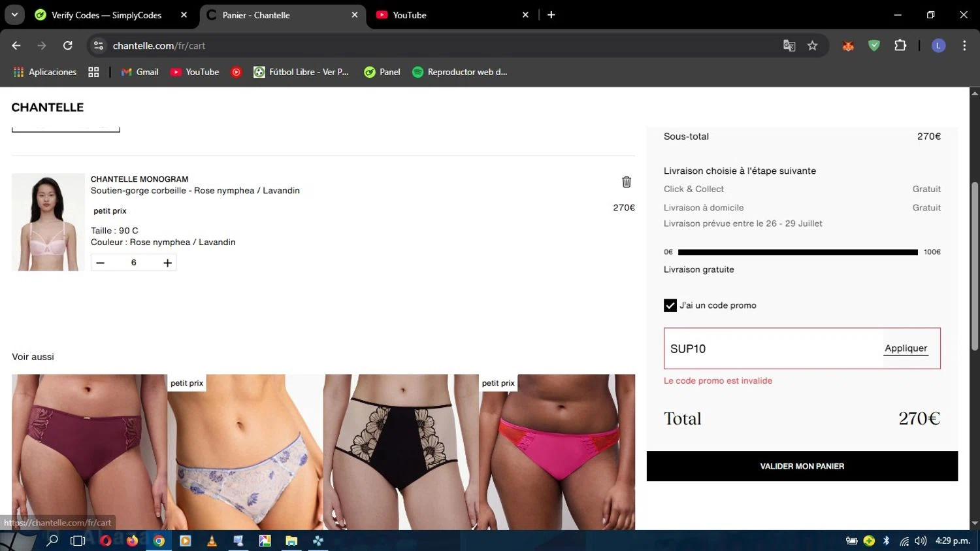Image resolution: width=980 pixels, height=551 pixels.
Task: Open a new browser tab
Action: pos(551,15)
